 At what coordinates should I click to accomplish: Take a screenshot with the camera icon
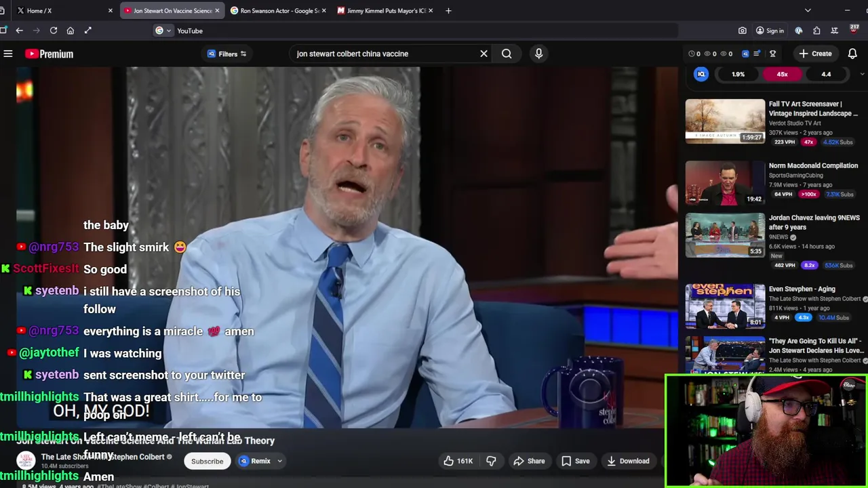743,30
